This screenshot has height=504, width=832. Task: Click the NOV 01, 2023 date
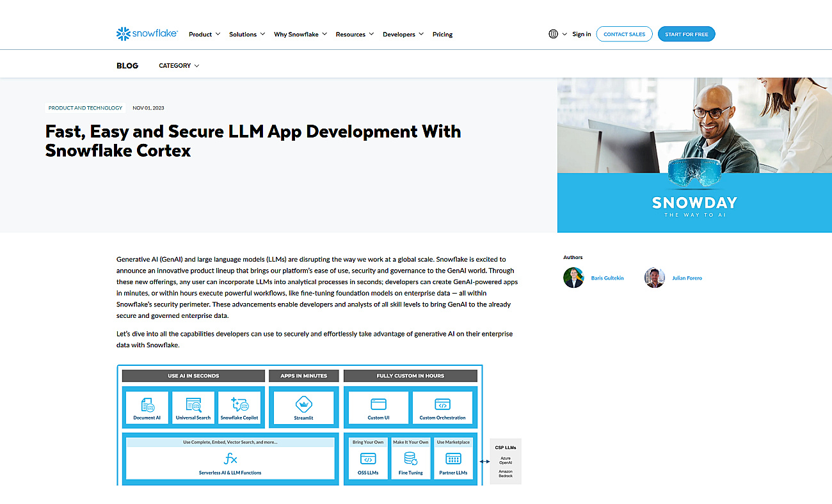tap(148, 108)
